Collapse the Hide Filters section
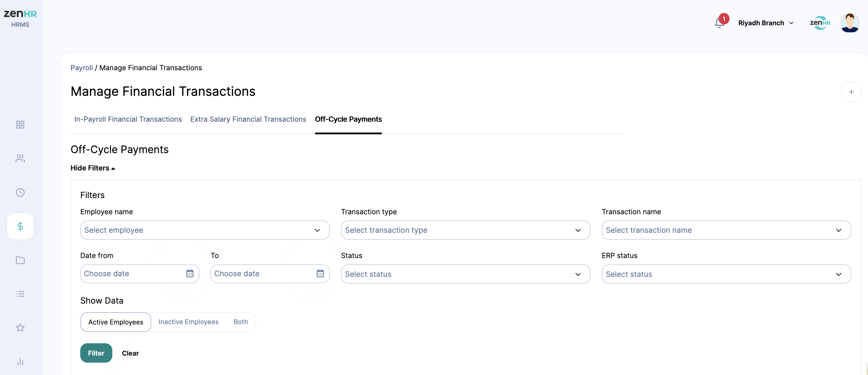 tap(93, 168)
